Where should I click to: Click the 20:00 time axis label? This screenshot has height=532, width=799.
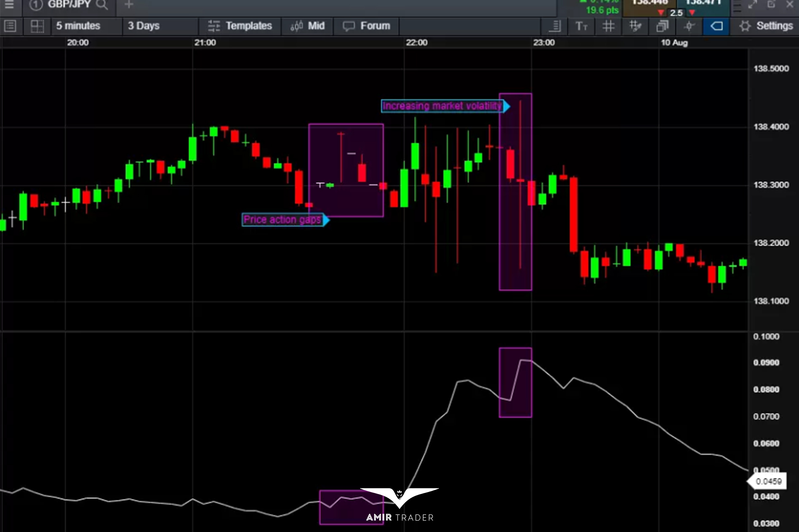click(x=78, y=43)
